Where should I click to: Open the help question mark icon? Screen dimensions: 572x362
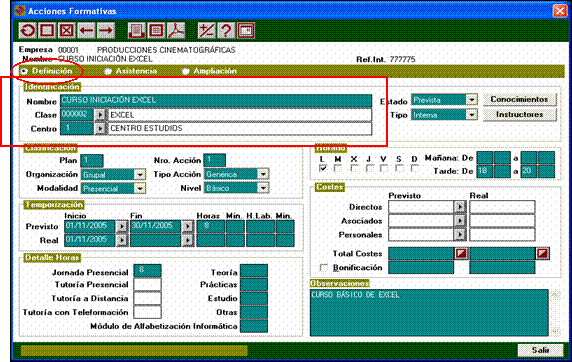click(226, 31)
